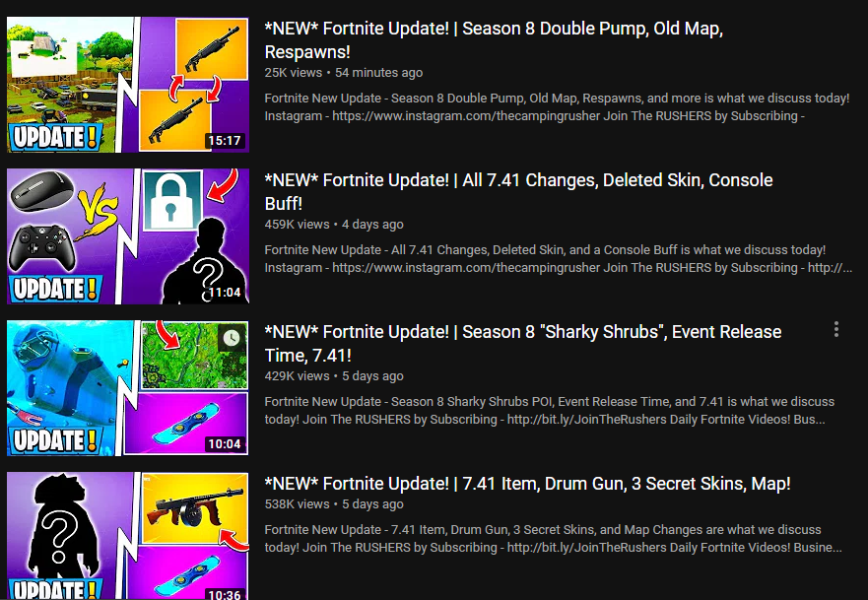Viewport: 868px width, 600px height.
Task: Click the 10:04 duration badge
Action: (225, 444)
